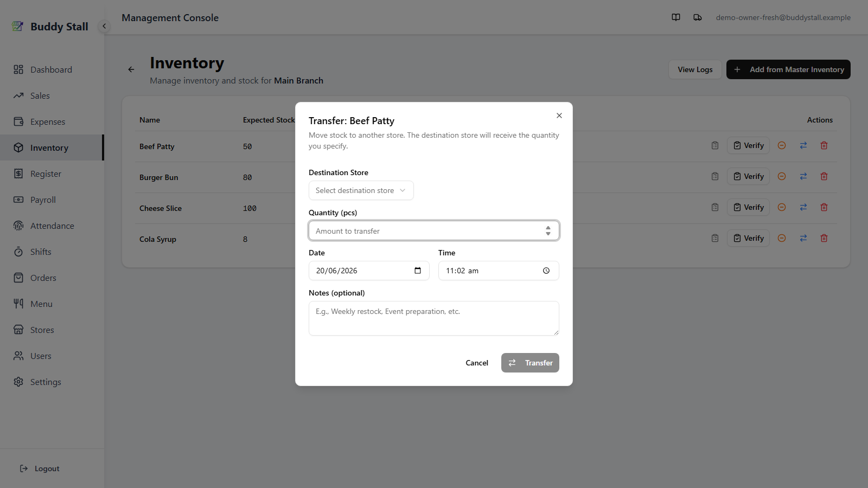Click the Time field showing 11:02 am
Viewport: 868px width, 488px height.
click(499, 271)
